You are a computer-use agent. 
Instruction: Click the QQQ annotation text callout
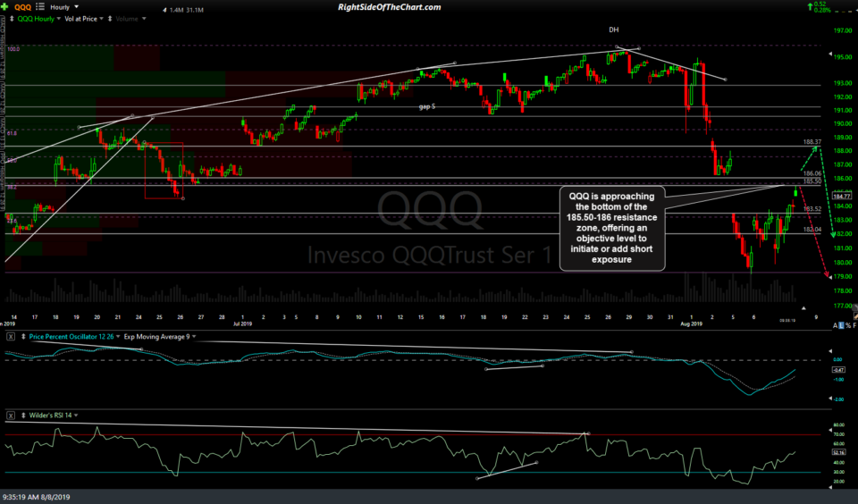coord(611,228)
